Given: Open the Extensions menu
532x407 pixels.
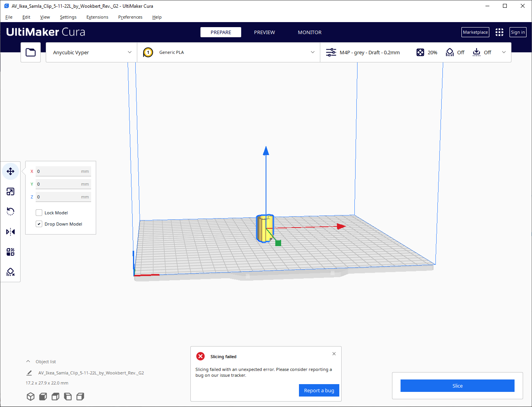Looking at the screenshot, I should (97, 17).
